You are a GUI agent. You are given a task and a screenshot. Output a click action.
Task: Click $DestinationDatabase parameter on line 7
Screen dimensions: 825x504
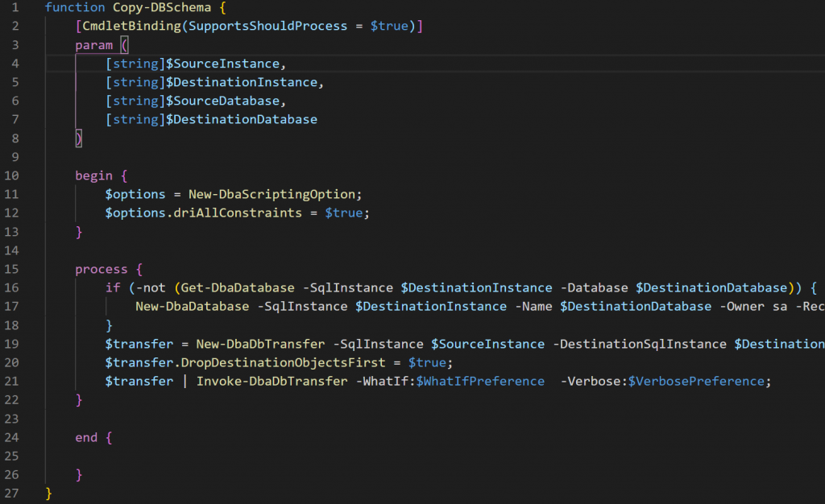(242, 119)
